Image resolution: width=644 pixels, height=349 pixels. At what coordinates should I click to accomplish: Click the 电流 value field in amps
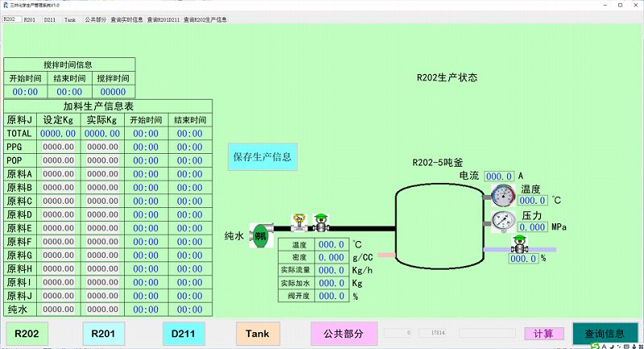(x=499, y=177)
